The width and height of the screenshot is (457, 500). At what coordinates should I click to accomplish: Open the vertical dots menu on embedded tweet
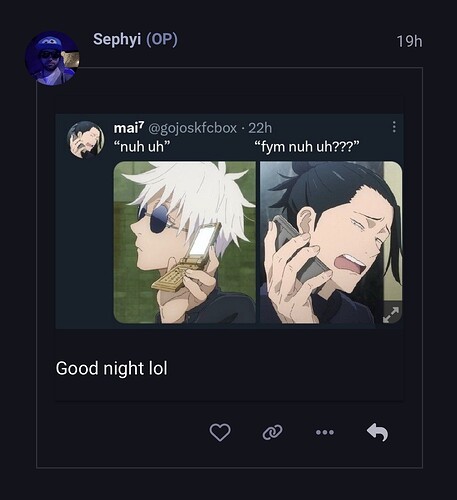point(394,127)
